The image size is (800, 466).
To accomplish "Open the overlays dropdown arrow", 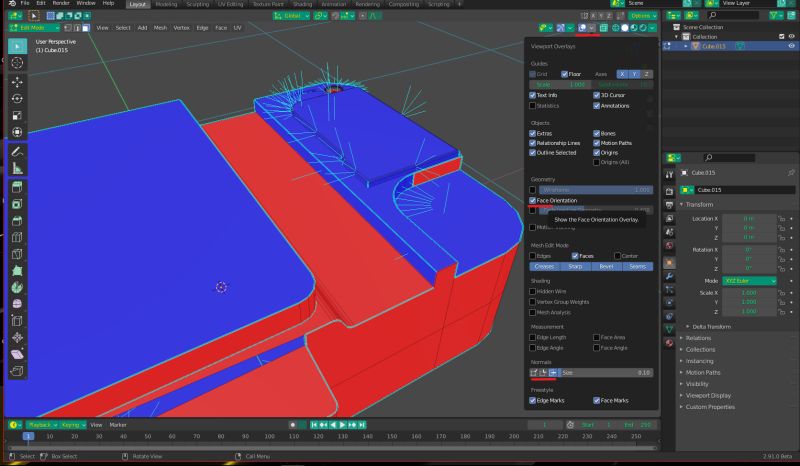I will click(x=592, y=28).
